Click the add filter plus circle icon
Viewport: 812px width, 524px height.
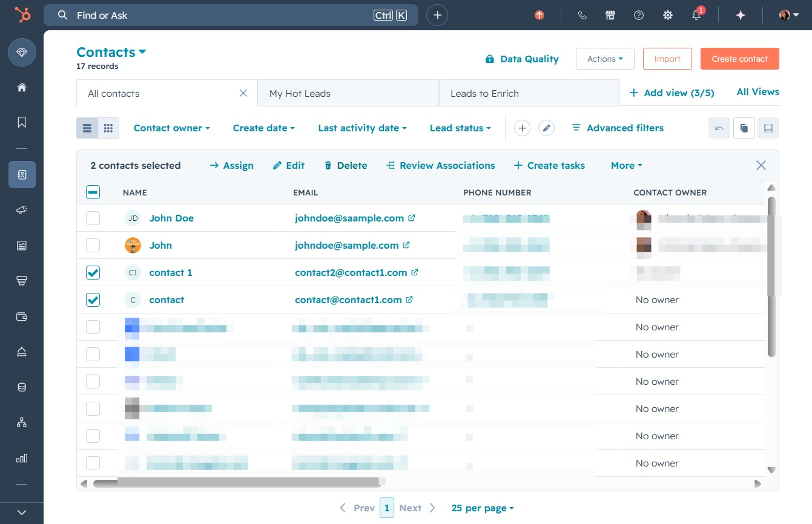coord(522,128)
